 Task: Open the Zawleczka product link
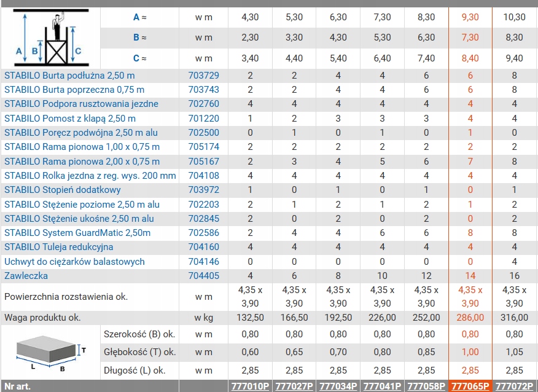click(x=26, y=276)
